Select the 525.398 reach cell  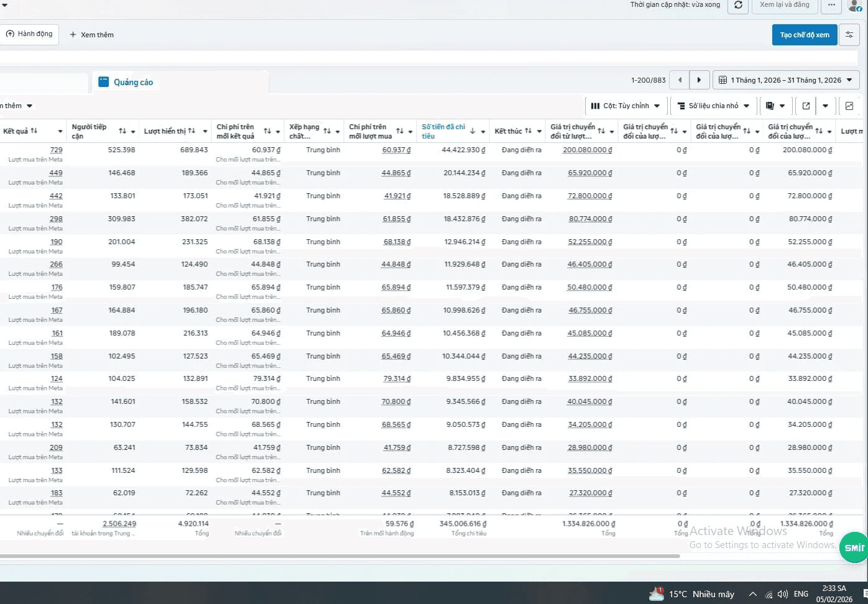tap(121, 150)
